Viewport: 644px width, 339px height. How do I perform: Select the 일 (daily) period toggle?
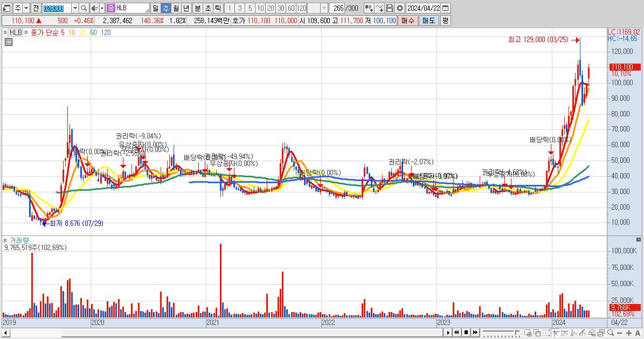pos(155,8)
